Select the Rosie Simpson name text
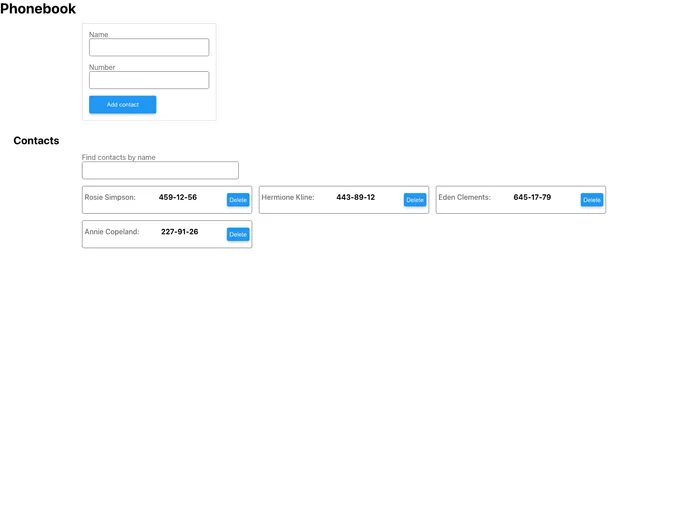The image size is (688, 512). point(110,198)
